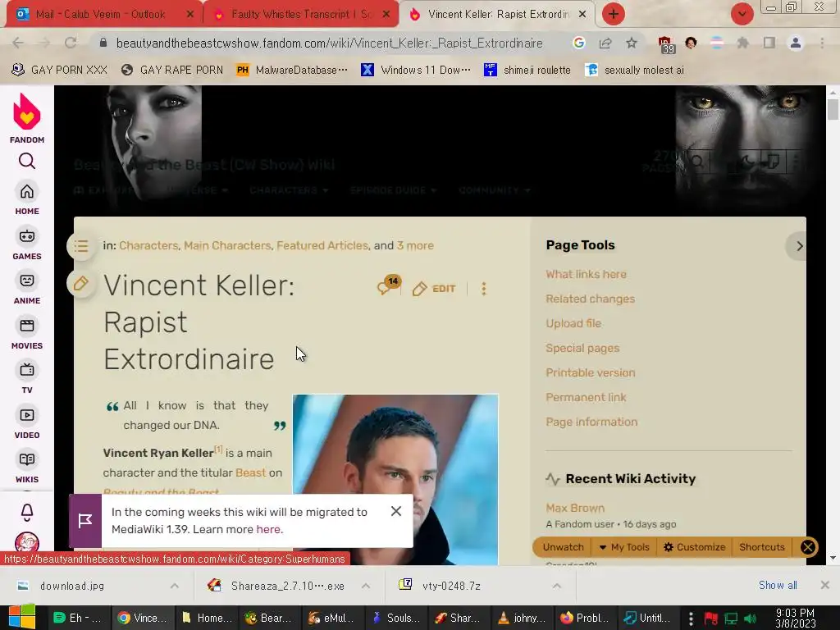Screen dimensions: 840x630
Task: Open Shortcuts in the bottom toolbar
Action: (762, 547)
